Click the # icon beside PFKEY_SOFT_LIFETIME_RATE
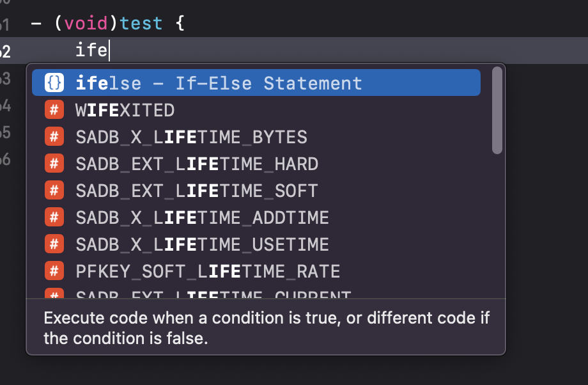The image size is (588, 385). [54, 271]
